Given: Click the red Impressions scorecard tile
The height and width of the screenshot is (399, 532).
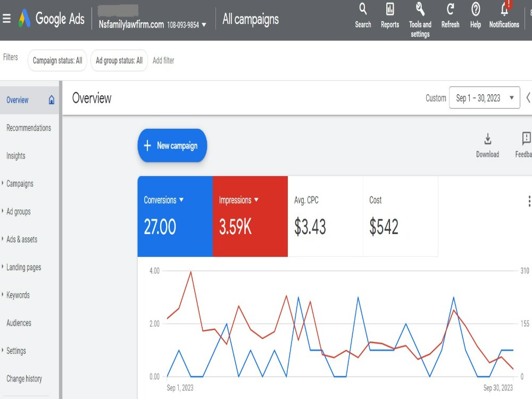Looking at the screenshot, I should click(251, 216).
